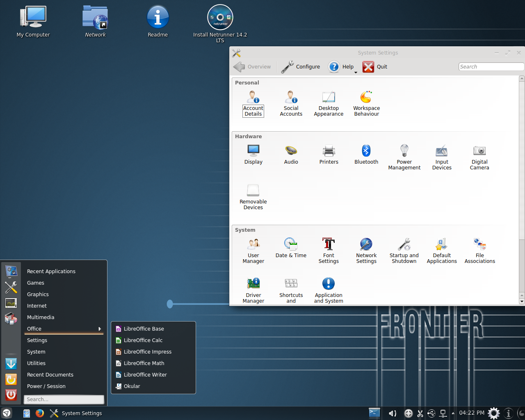Screen dimensions: 525x420
Task: Open Desktop Appearance settings
Action: [329, 103]
